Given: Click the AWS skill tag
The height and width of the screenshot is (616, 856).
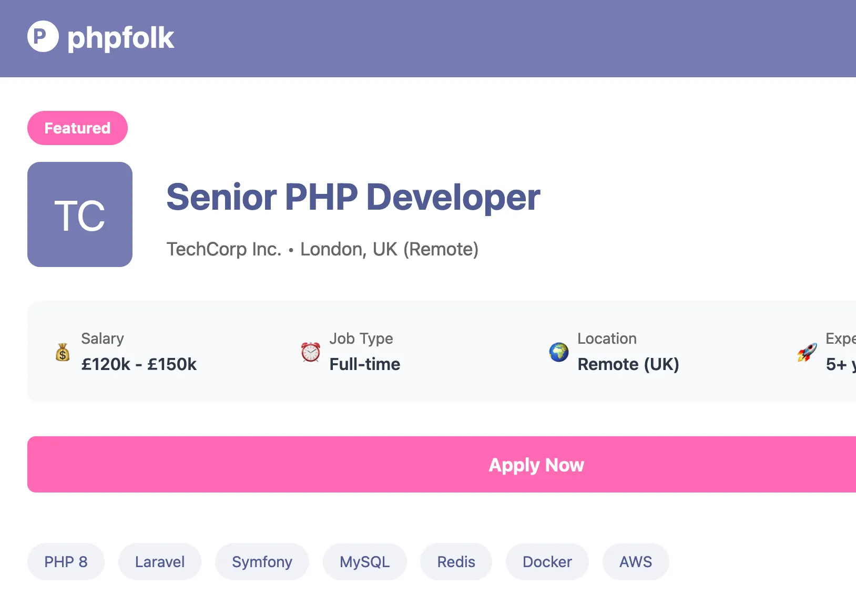Looking at the screenshot, I should (635, 562).
